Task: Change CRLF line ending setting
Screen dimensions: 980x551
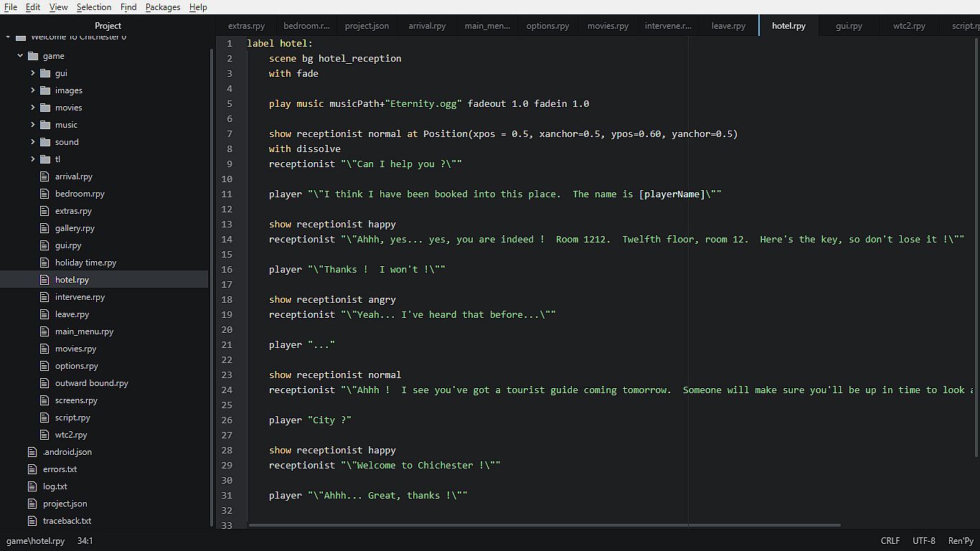Action: [890, 541]
